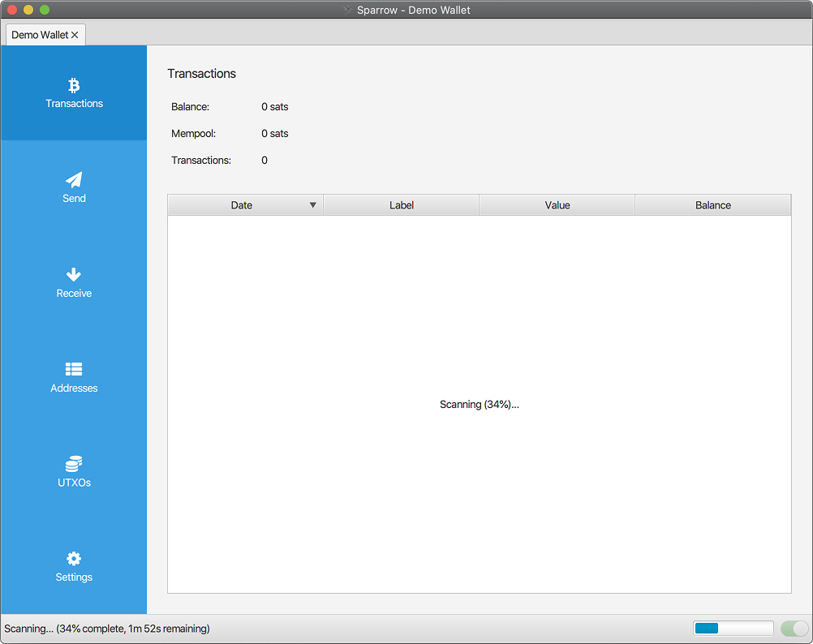
Task: Click the Value column header
Action: (557, 205)
